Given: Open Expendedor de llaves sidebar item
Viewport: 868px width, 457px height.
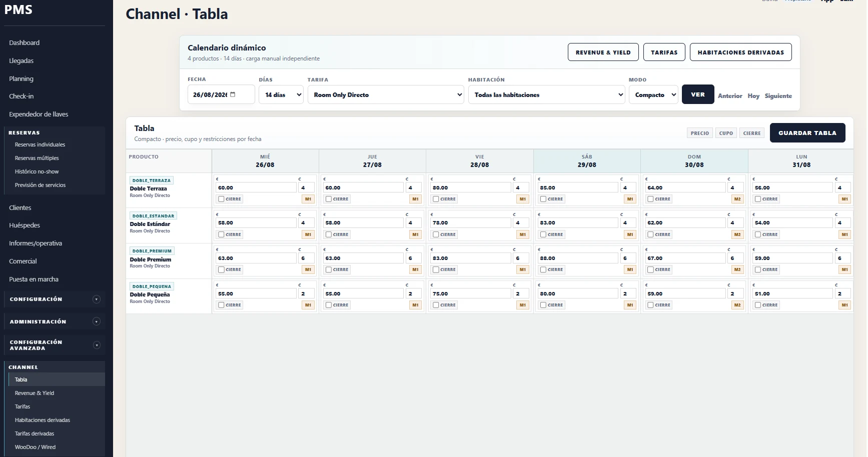Looking at the screenshot, I should point(39,114).
